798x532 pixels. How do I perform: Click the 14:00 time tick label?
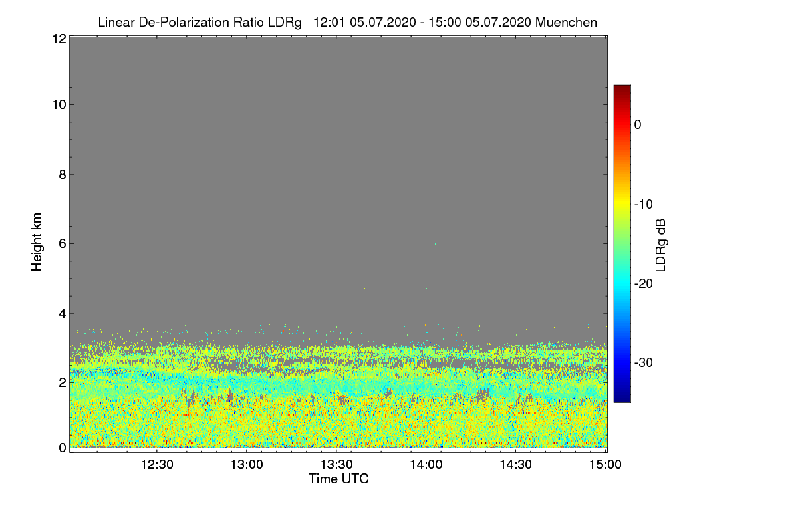tap(426, 465)
